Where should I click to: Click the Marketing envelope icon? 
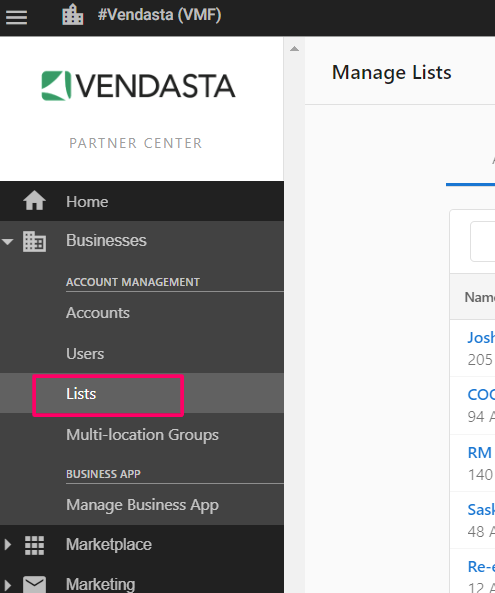(34, 584)
